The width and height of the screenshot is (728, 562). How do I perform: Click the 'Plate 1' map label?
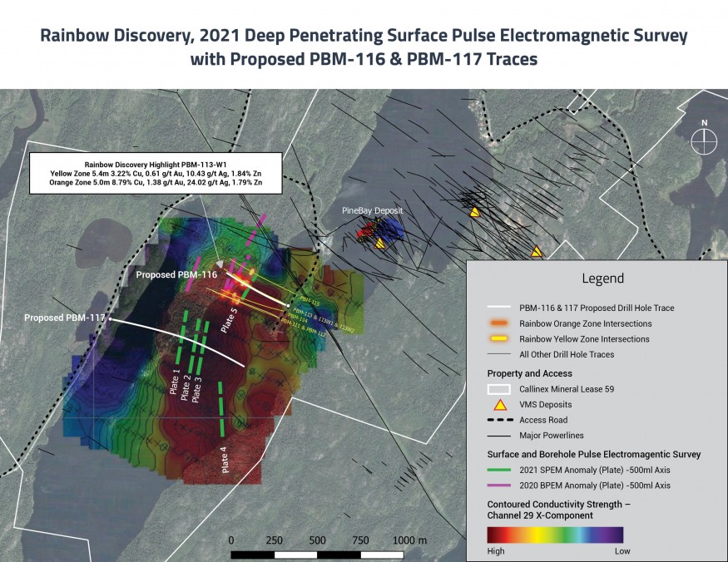coord(175,382)
